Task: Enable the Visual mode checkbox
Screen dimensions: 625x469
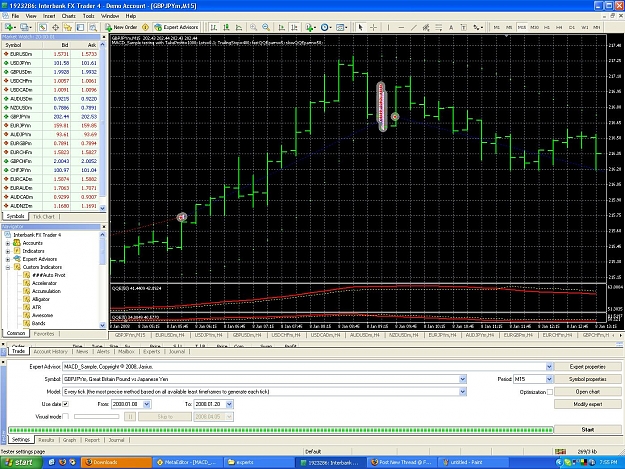Action: tap(66, 416)
